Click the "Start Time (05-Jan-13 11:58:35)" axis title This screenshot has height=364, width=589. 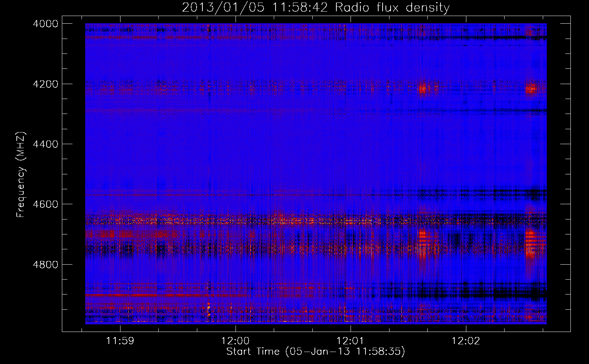point(316,352)
